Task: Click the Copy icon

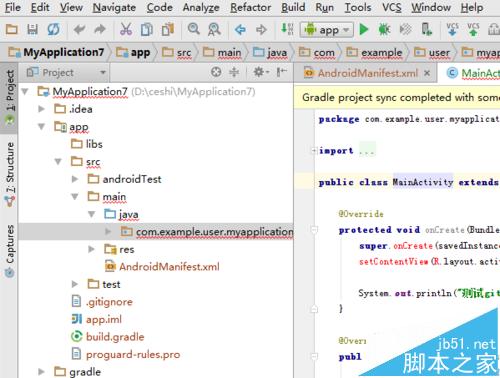Action: click(147, 30)
